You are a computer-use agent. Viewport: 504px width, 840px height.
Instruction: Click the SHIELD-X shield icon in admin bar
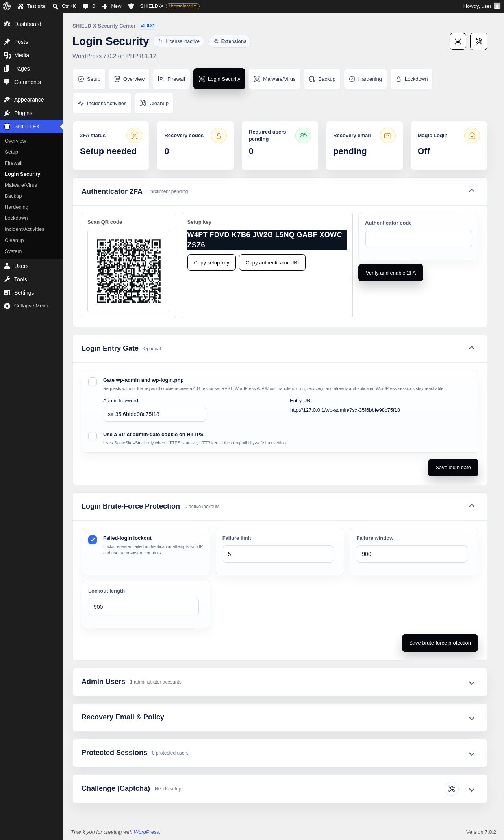[132, 6]
